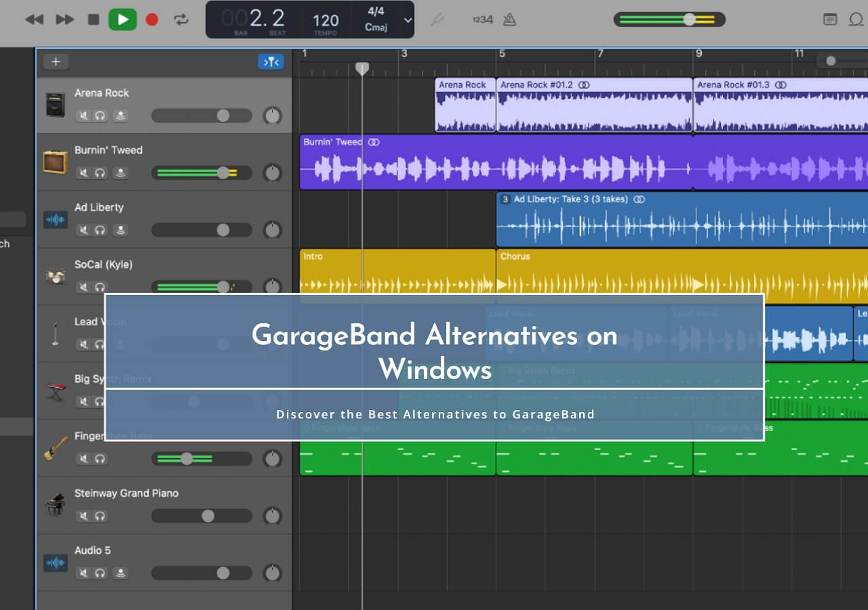Click the Cmaj key signature
The width and height of the screenshot is (868, 610).
click(376, 28)
